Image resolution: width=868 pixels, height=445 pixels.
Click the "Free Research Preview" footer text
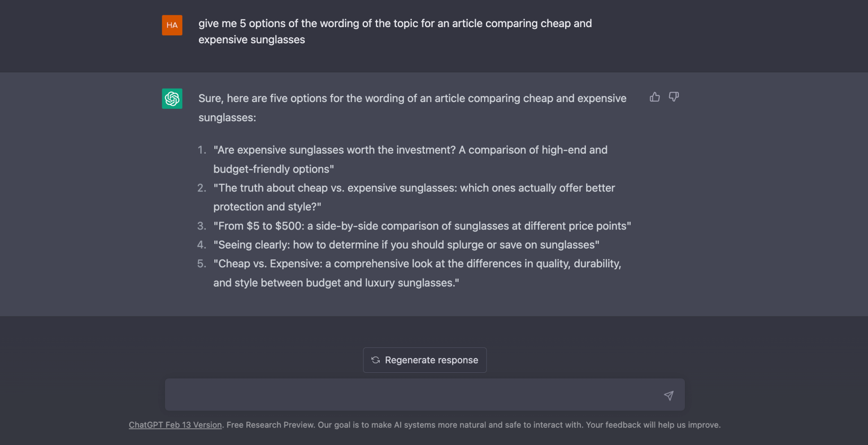point(270,425)
